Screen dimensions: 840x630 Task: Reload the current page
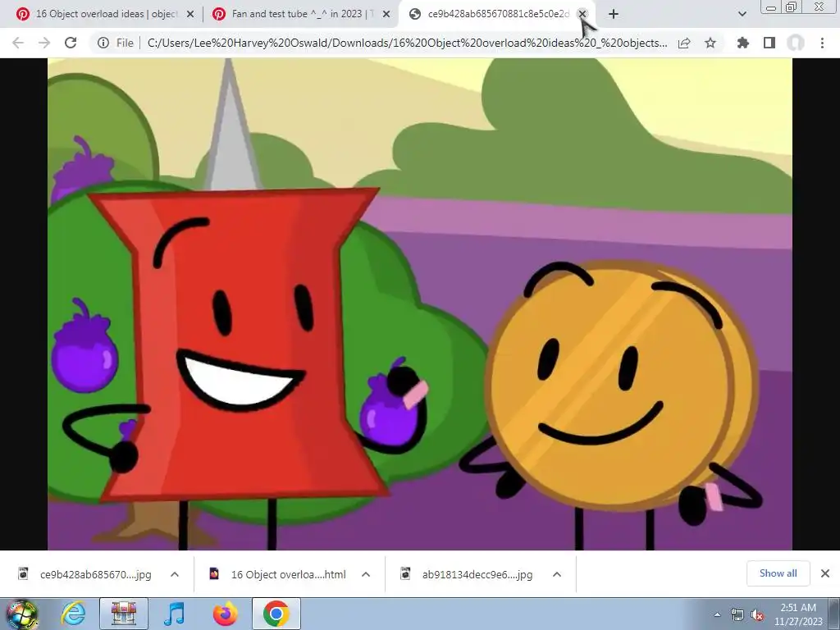pyautogui.click(x=71, y=43)
